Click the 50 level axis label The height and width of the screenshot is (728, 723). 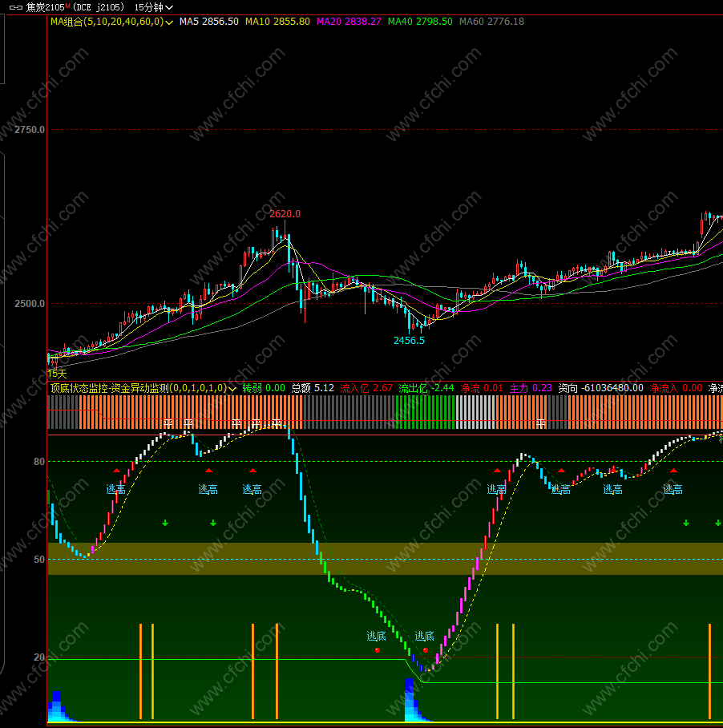coord(39,560)
